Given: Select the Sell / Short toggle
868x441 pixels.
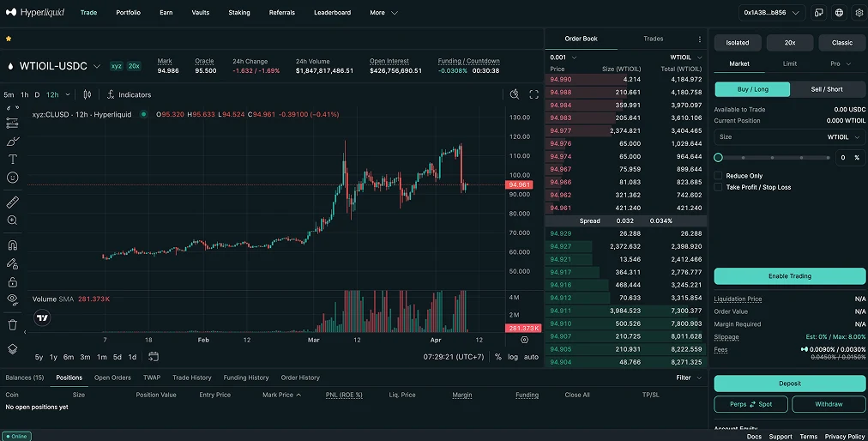Looking at the screenshot, I should [827, 89].
